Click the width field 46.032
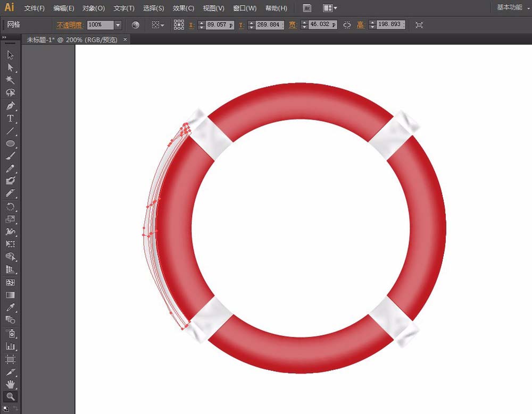 click(x=323, y=24)
